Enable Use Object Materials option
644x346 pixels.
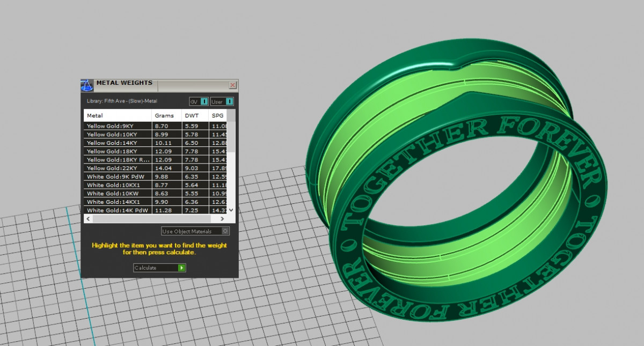pos(225,231)
